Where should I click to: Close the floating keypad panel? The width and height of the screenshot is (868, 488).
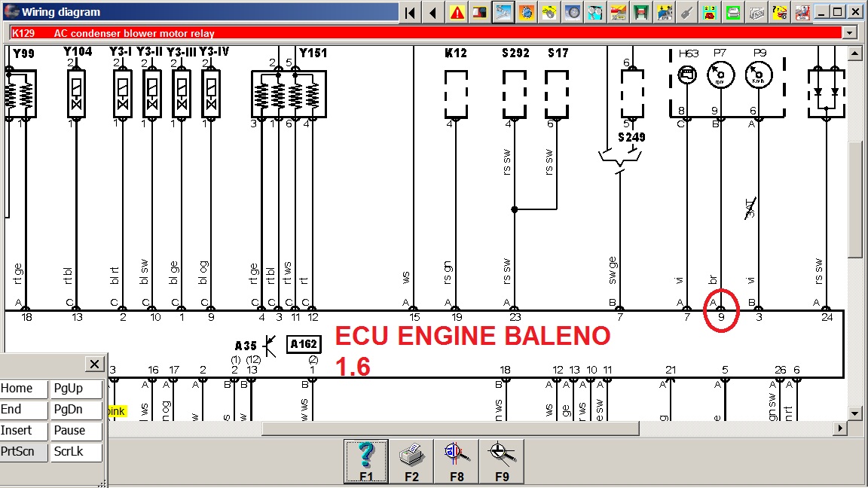pyautogui.click(x=94, y=364)
